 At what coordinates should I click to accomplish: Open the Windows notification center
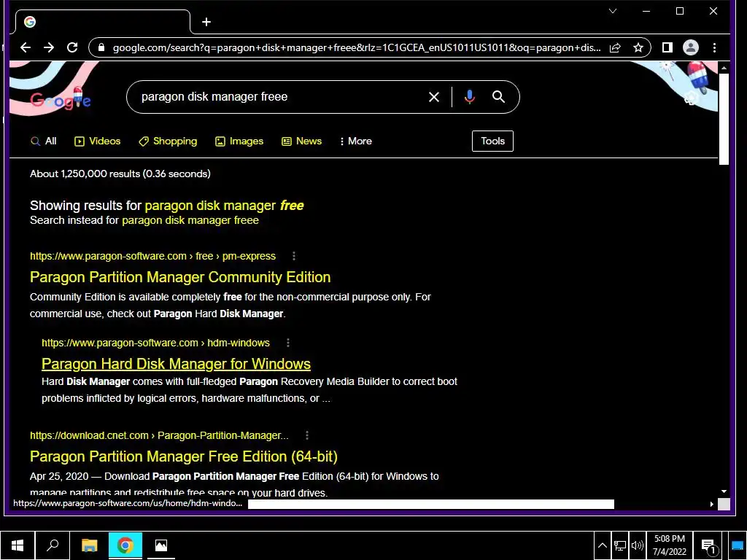coord(709,545)
